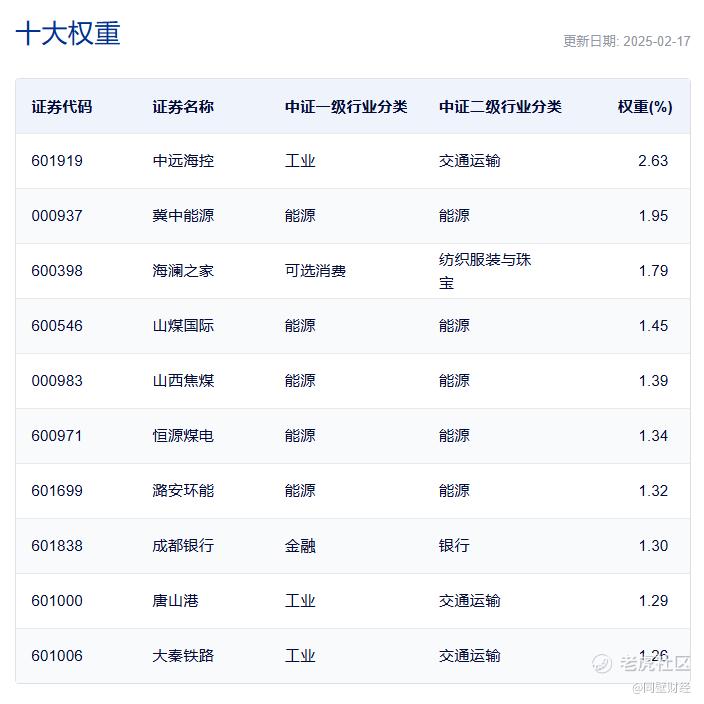The height and width of the screenshot is (704, 704).
Task: Click stock name 山西焦煤
Action: (x=183, y=381)
